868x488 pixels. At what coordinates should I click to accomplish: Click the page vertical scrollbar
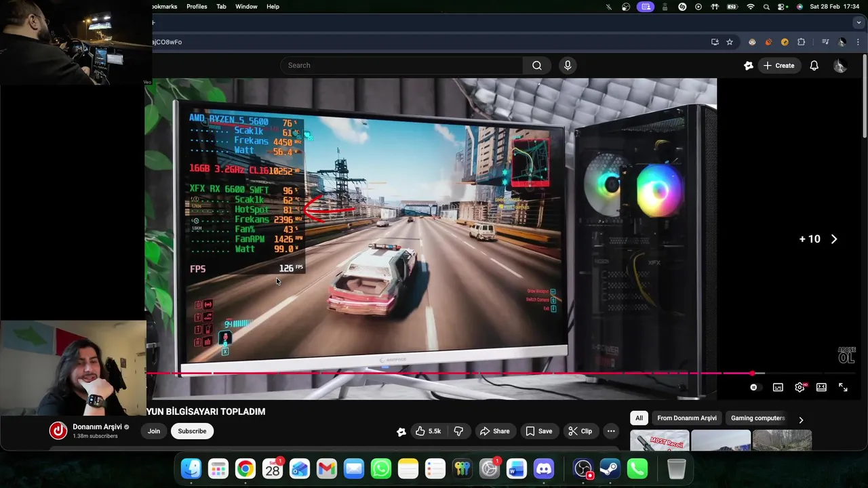click(865, 95)
